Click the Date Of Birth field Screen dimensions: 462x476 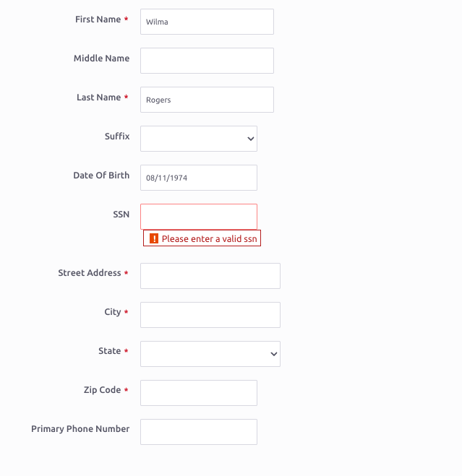click(199, 178)
